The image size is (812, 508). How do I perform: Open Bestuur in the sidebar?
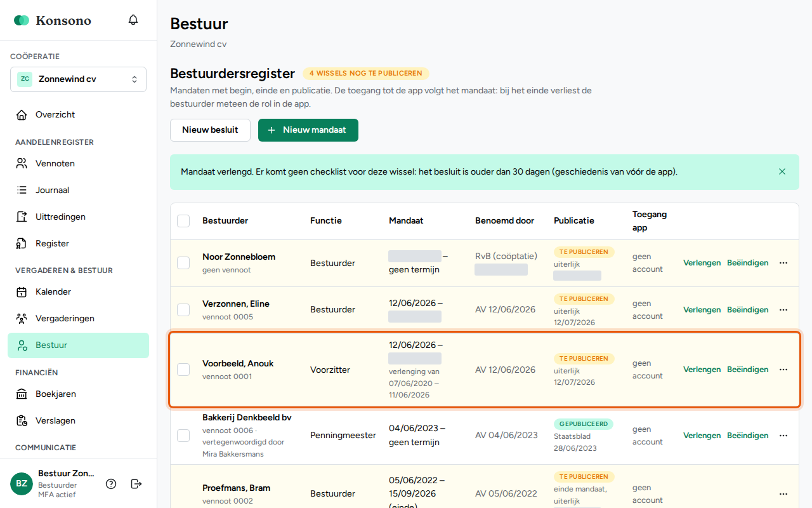point(78,345)
